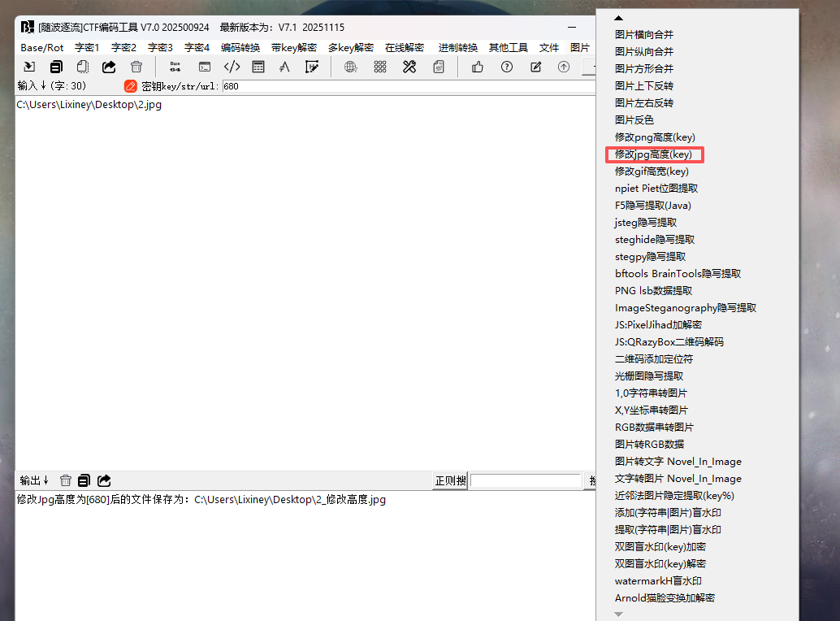The height and width of the screenshot is (621, 840).
Task: Click the globe icon in the toolbar
Action: pos(351,67)
